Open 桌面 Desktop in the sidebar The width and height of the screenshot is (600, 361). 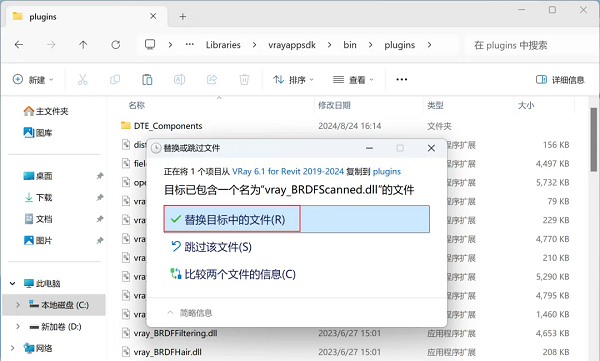point(38,176)
